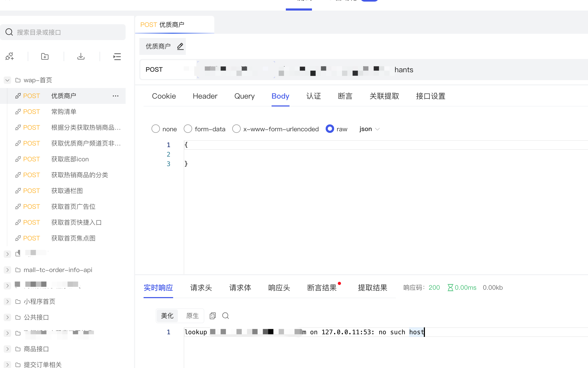Click the collapse list menu icon
This screenshot has height=368, width=588.
117,56
